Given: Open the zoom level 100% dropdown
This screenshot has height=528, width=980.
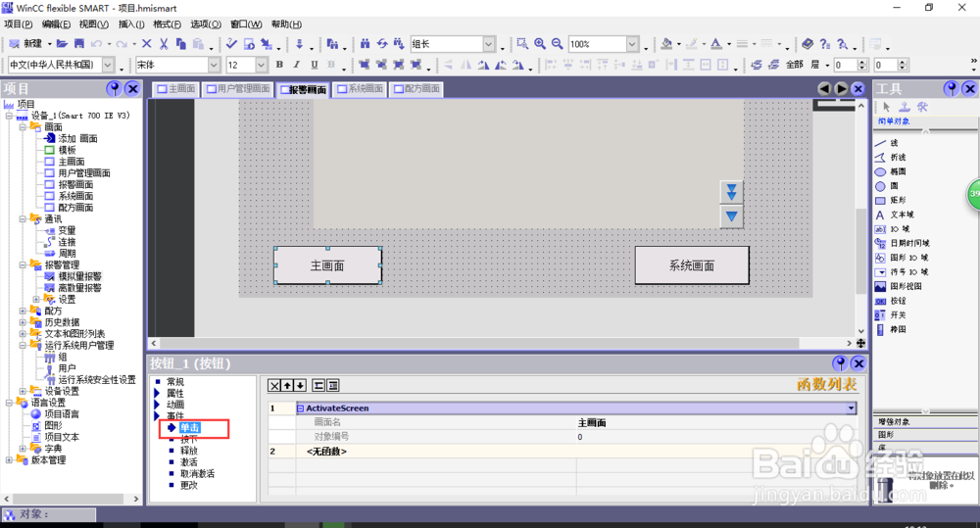Looking at the screenshot, I should coord(632,44).
